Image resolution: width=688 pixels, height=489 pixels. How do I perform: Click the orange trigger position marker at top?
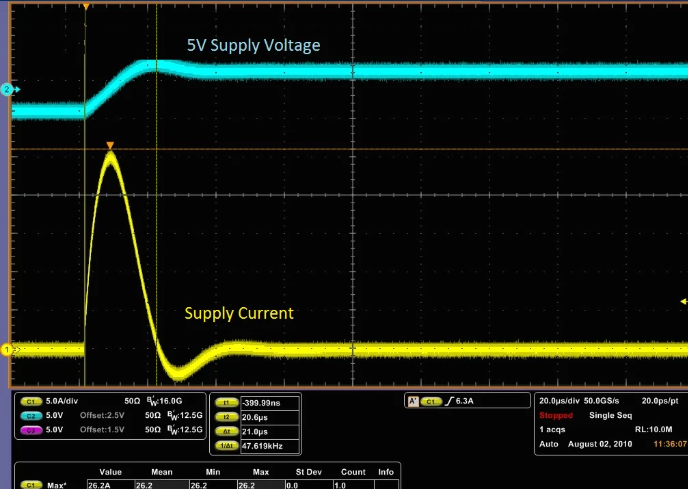[86, 7]
